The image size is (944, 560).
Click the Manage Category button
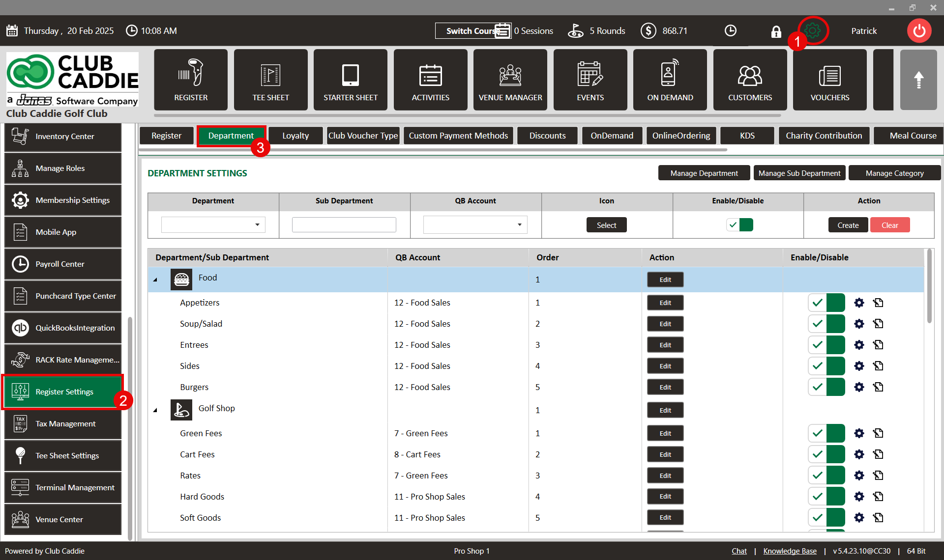894,173
